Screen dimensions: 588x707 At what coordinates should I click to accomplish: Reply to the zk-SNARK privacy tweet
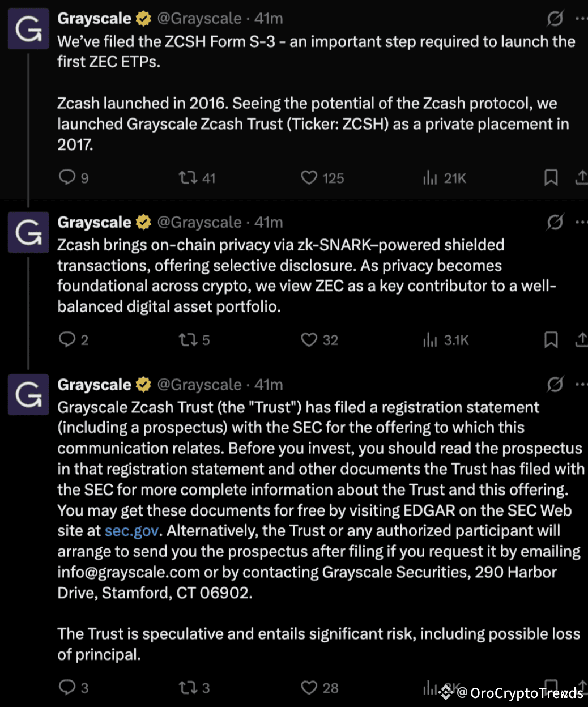point(67,340)
